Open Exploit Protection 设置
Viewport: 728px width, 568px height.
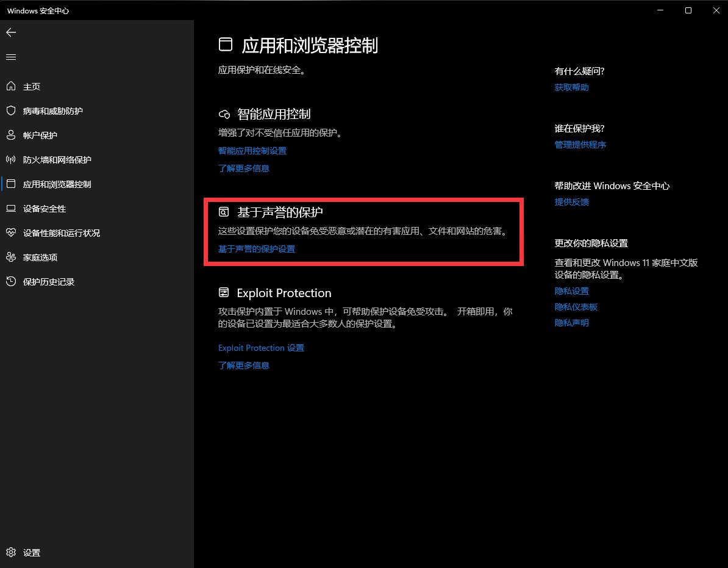coord(261,347)
